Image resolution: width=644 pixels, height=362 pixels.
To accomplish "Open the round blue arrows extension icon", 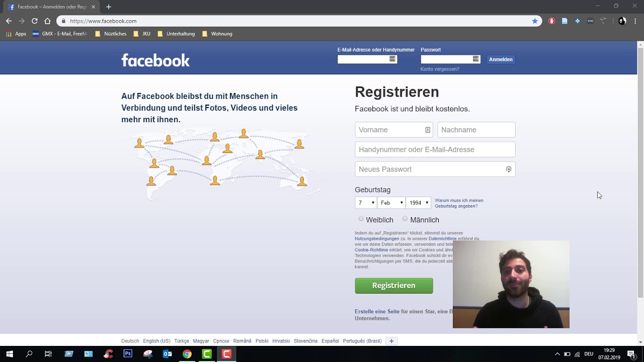I will (x=578, y=21).
